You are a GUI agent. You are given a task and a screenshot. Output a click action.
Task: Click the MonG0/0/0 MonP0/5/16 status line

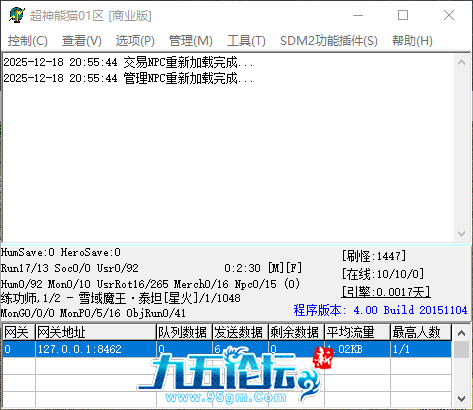pos(93,313)
